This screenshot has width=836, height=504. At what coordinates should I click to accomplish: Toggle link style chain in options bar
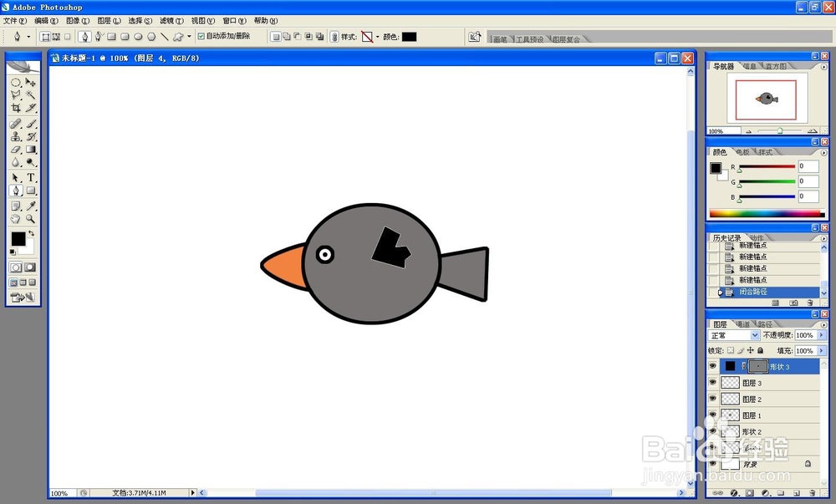[334, 37]
